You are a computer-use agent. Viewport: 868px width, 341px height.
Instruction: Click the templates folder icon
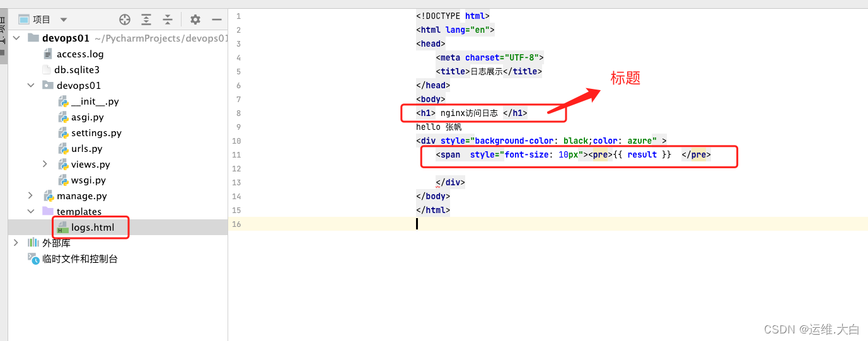point(48,211)
